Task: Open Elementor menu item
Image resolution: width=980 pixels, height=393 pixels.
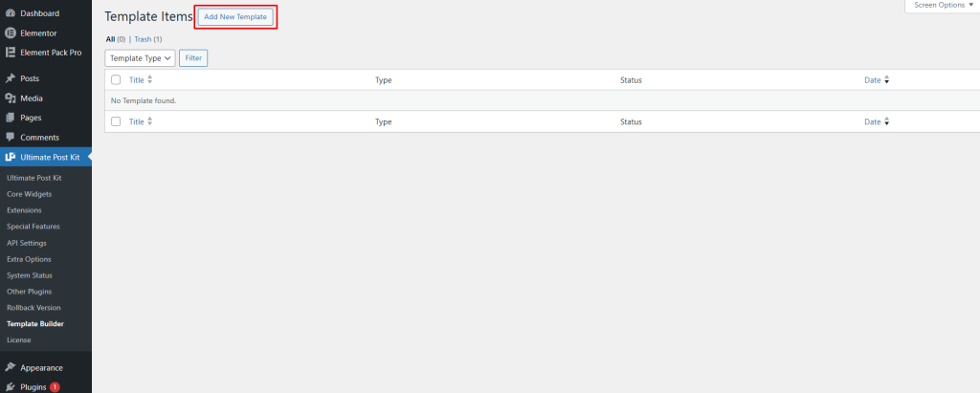Action: point(38,33)
